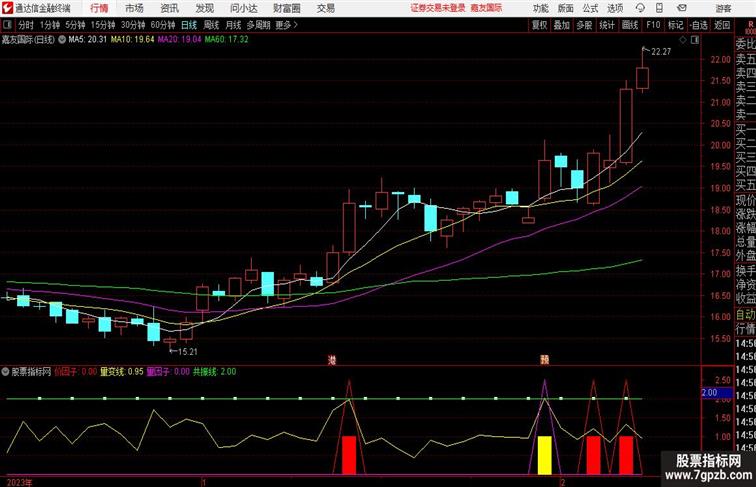The height and width of the screenshot is (487, 756).
Task: Open 多周期 multi-period view
Action: click(x=258, y=25)
